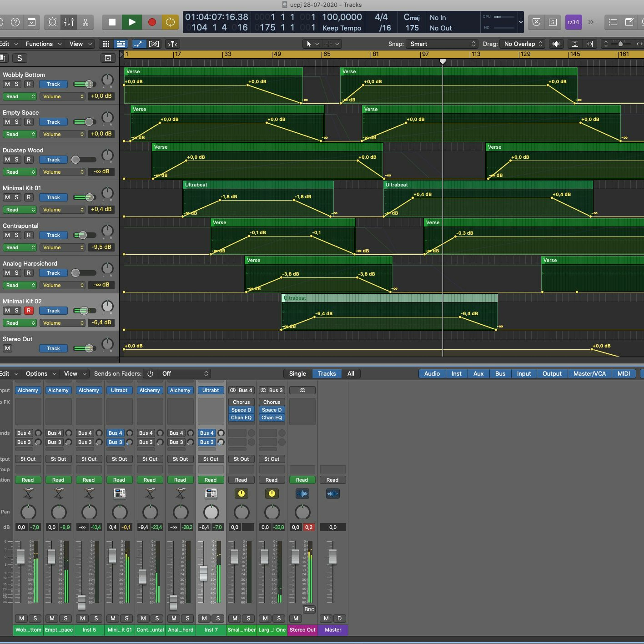Click the Aux filter button in mixer
Screen dimensions: 644x644
coord(478,374)
